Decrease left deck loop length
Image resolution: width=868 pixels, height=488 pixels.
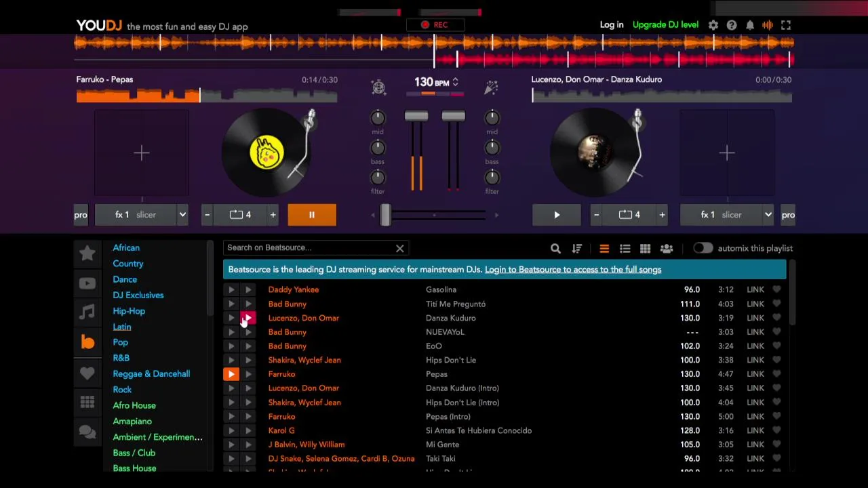[x=208, y=215]
